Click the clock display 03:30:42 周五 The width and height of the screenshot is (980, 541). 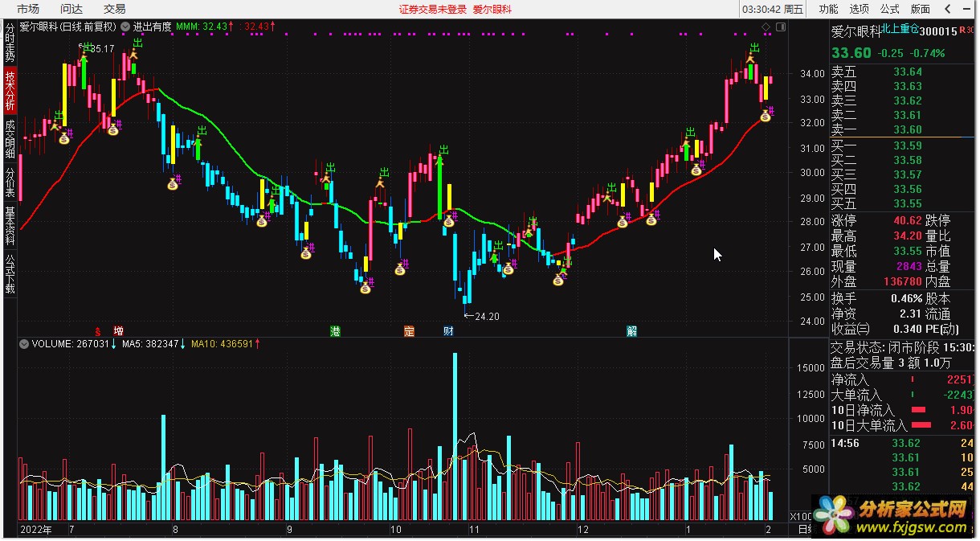pos(774,9)
